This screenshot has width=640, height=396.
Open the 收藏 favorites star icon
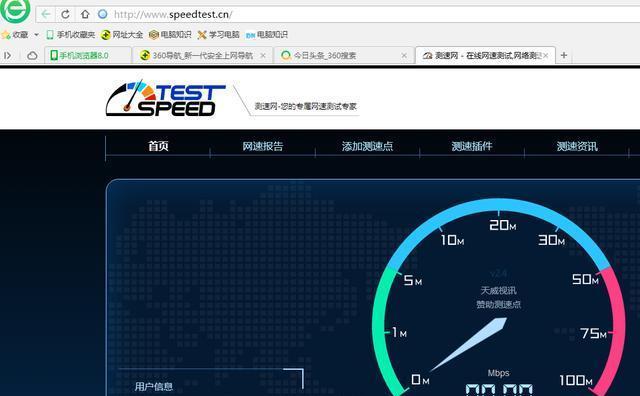click(x=6, y=35)
